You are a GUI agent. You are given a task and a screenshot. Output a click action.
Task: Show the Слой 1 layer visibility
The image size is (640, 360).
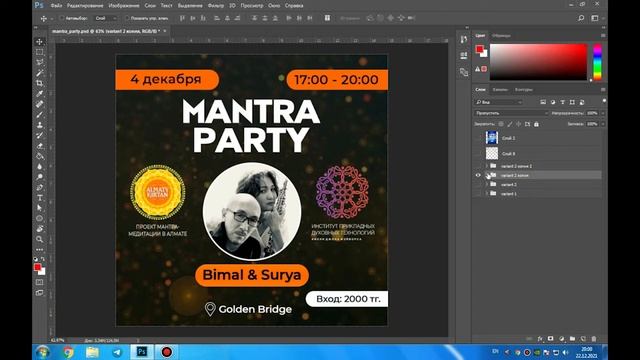tap(478, 138)
